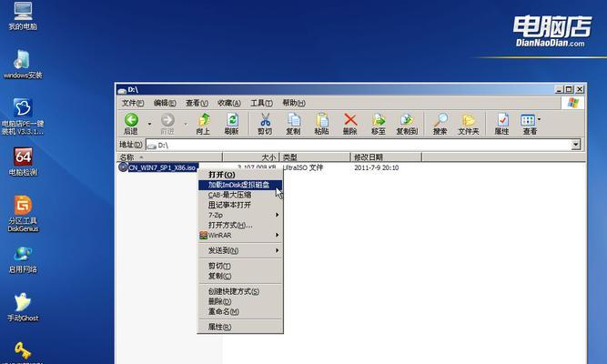Image resolution: width=607 pixels, height=364 pixels.
Task: Maximize the D:\ explorer window
Action: click(x=569, y=89)
